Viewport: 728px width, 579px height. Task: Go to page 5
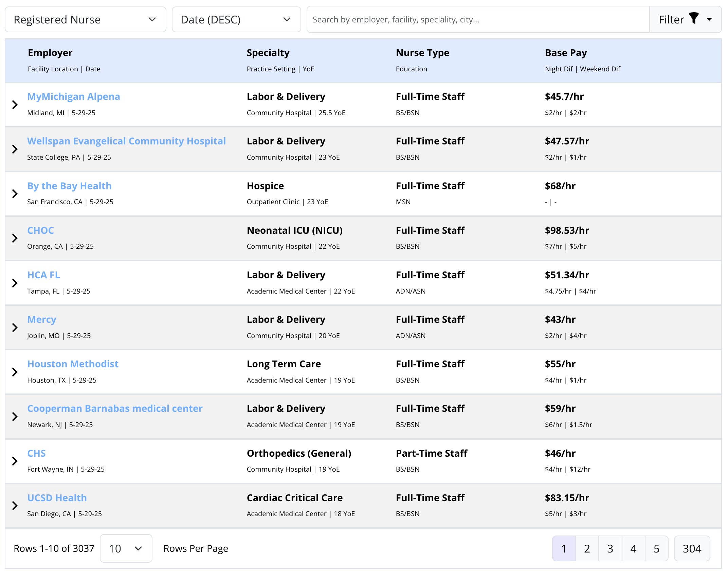pos(657,548)
